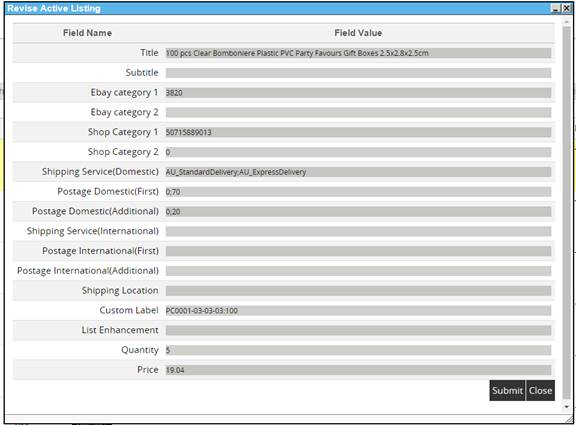Minimize the Revise Active Listing dialog
Image resolution: width=576 pixels, height=425 pixels.
click(x=557, y=8)
